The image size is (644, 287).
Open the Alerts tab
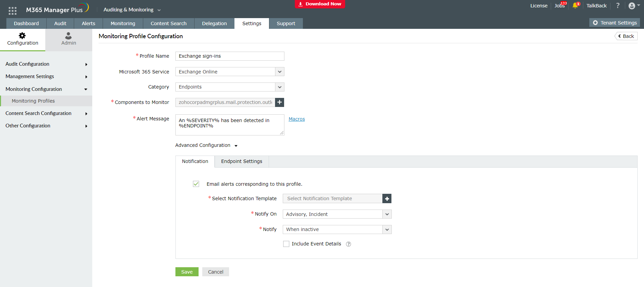click(89, 23)
